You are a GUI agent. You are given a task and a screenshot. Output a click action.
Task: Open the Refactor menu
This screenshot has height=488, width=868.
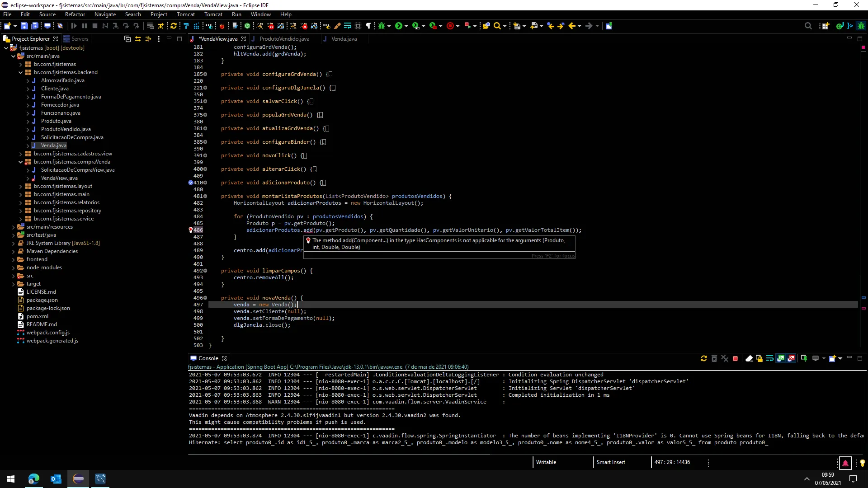click(x=75, y=14)
